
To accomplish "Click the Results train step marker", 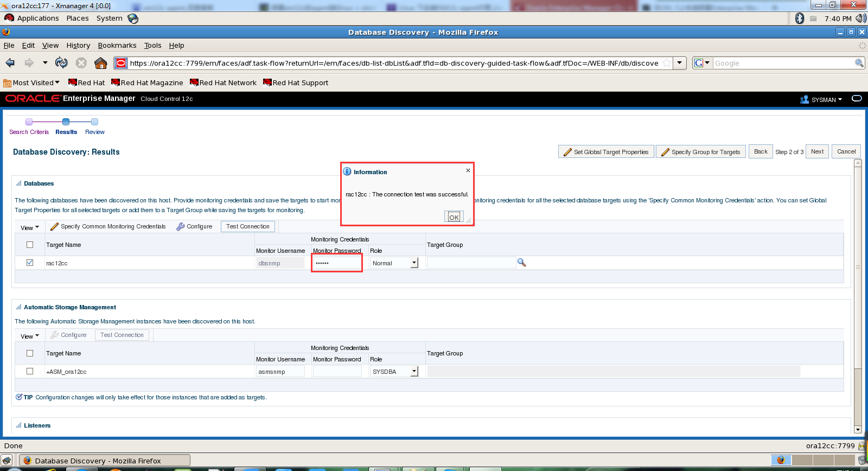I will pyautogui.click(x=66, y=122).
